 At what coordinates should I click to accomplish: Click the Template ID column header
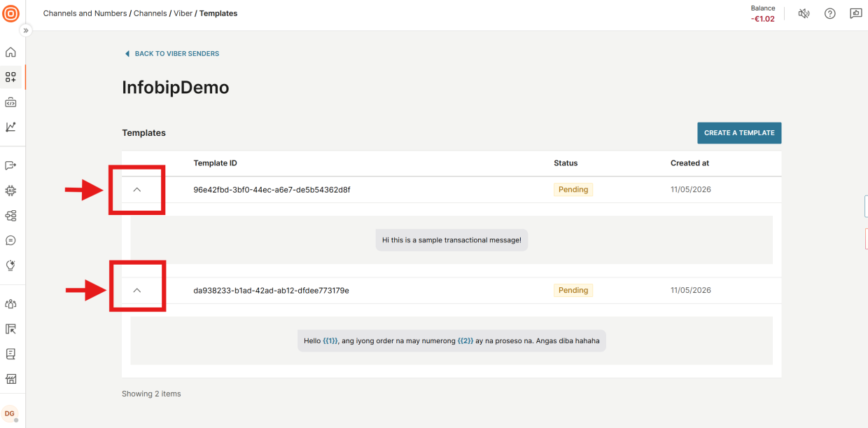(215, 163)
